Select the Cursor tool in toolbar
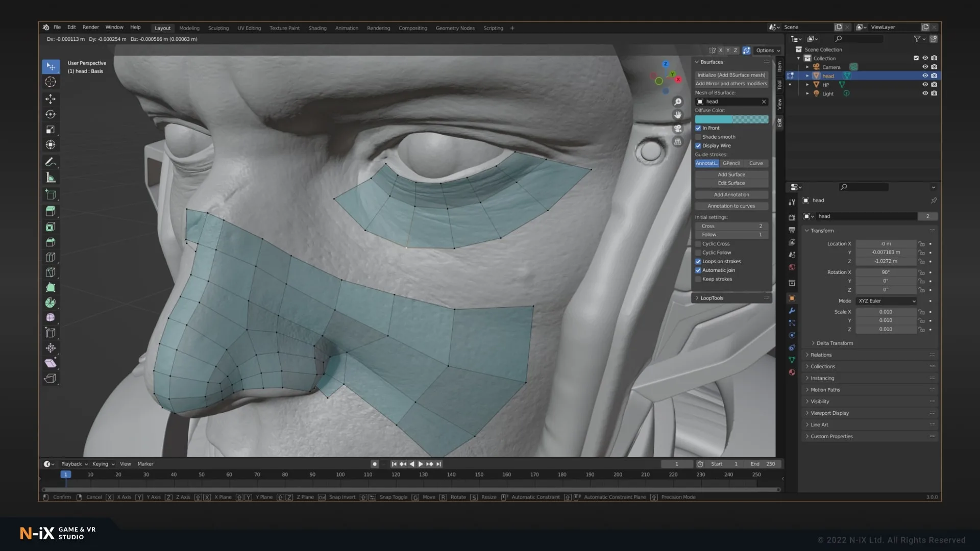The height and width of the screenshot is (551, 980). click(x=51, y=82)
